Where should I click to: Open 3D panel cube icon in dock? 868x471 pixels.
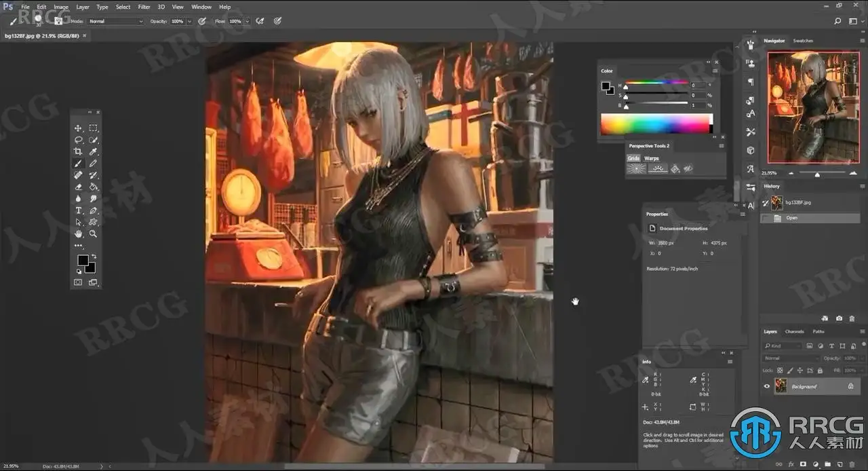751,150
